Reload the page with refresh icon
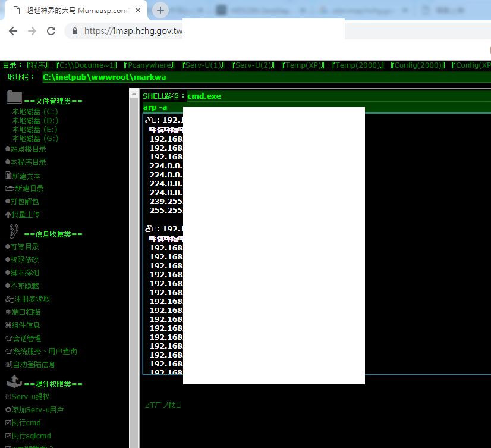Viewport: 491px width, 448px height. coord(51,31)
